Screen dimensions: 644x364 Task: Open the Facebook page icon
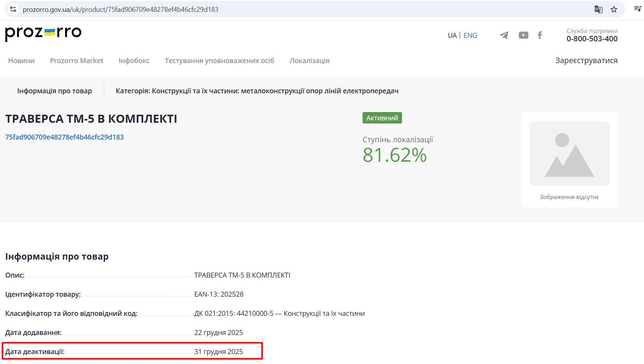tap(540, 35)
